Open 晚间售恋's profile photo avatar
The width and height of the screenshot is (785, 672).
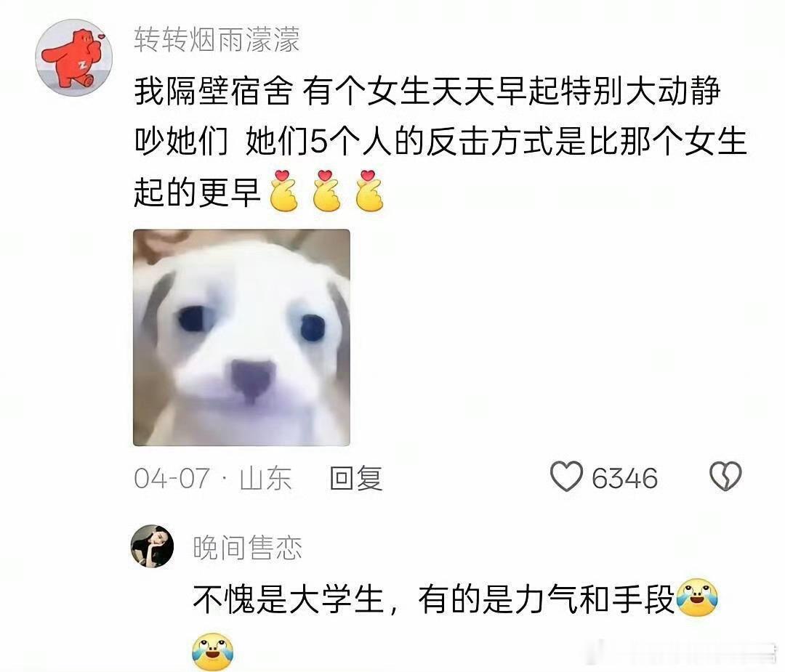click(x=152, y=546)
